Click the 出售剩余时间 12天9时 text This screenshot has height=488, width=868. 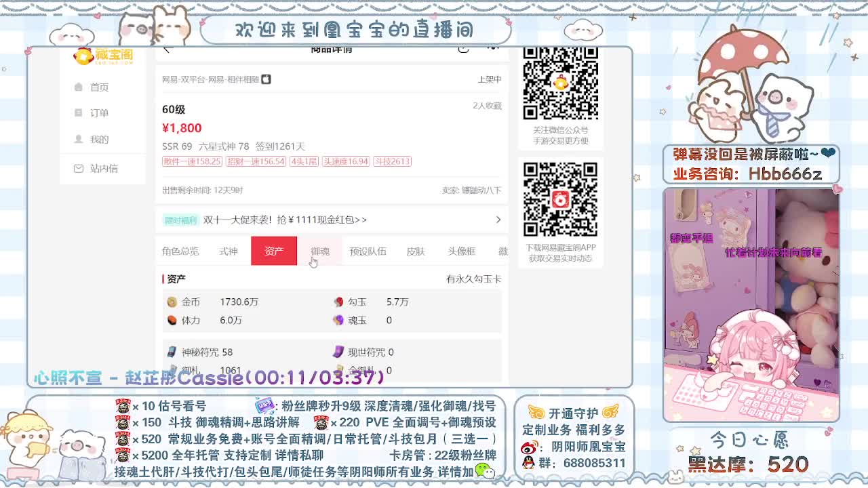click(202, 190)
